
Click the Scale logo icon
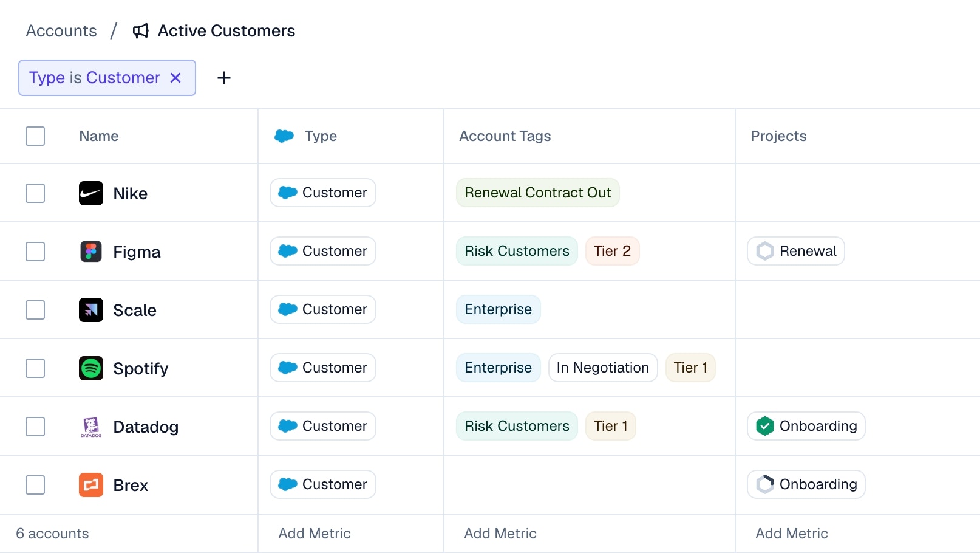[91, 310]
